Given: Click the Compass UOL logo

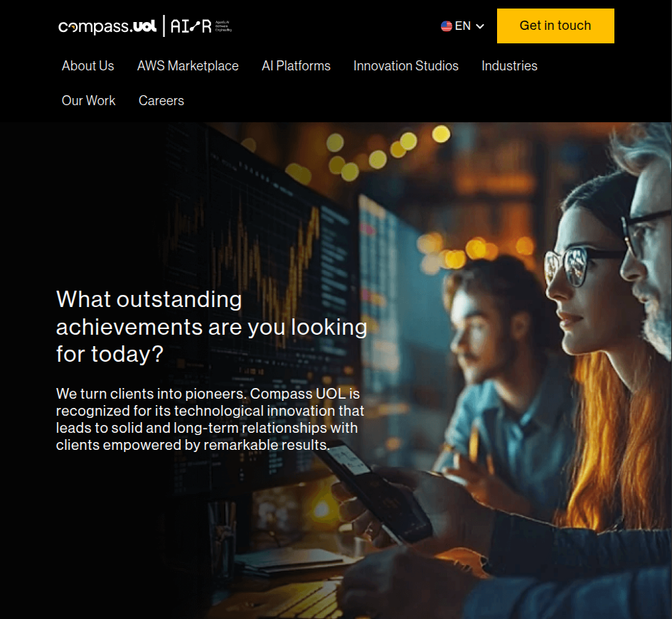Looking at the screenshot, I should click(x=107, y=26).
